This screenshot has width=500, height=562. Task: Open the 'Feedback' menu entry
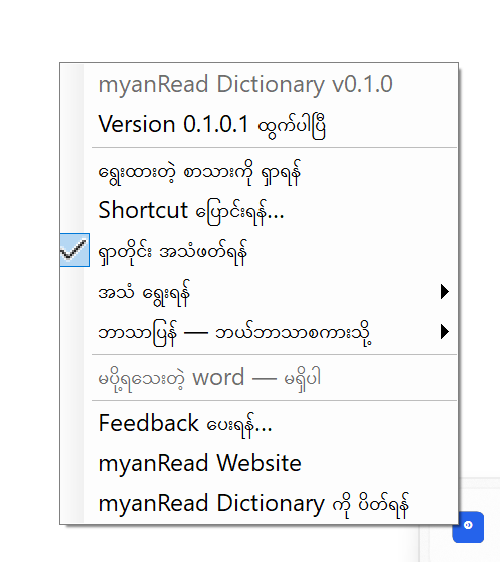click(x=259, y=424)
